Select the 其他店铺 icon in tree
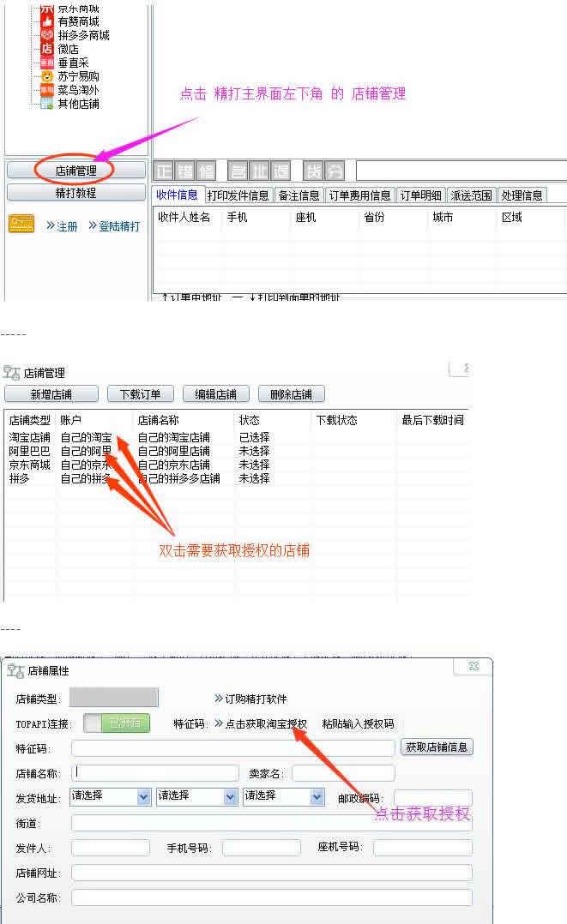The image size is (567, 924). pos(47,104)
